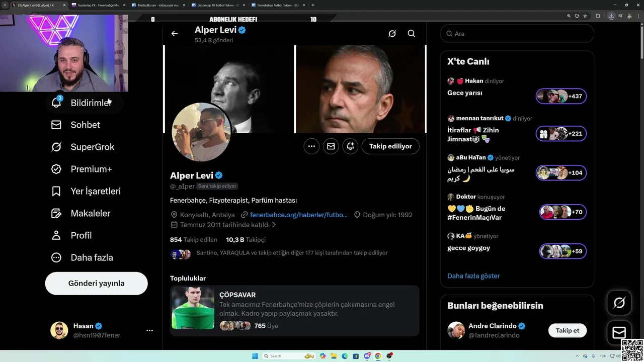Viewport: 644px width, 362px height.
Task: Switch to Mackolik.com browser tab
Action: [x=158, y=5]
